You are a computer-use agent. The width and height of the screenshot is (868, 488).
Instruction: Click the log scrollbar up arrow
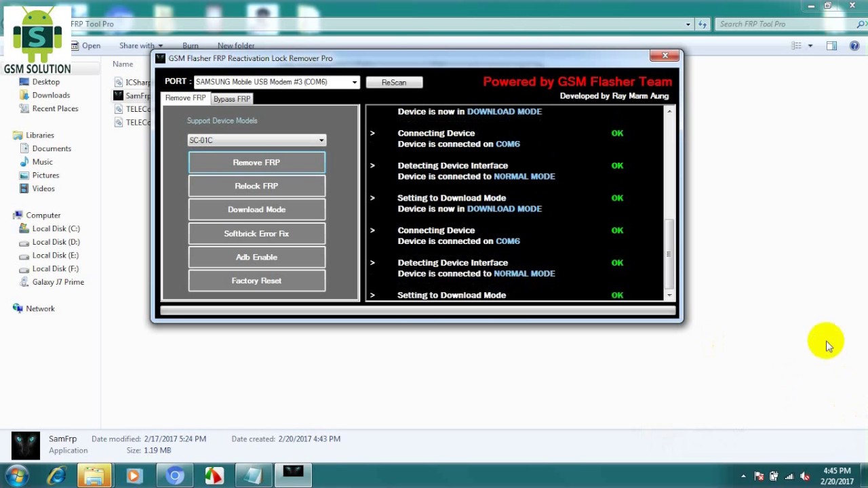669,111
